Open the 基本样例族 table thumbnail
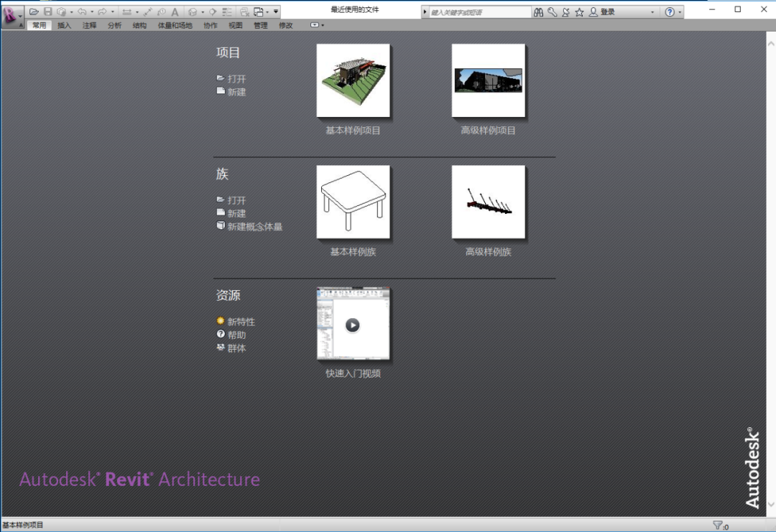 coord(354,202)
